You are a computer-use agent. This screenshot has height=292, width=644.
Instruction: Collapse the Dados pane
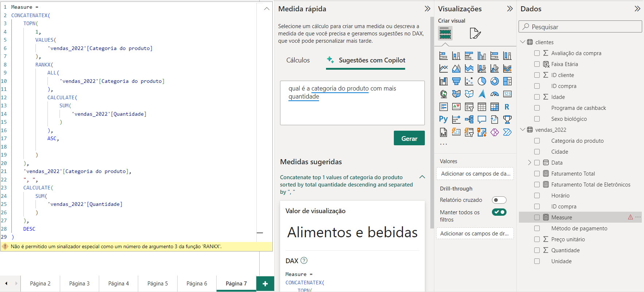637,9
